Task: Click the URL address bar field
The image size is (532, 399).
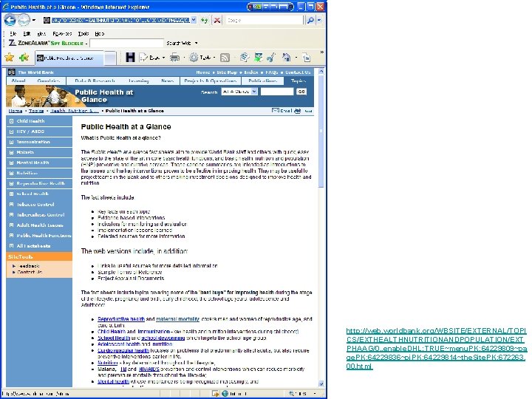Action: pyautogui.click(x=120, y=21)
